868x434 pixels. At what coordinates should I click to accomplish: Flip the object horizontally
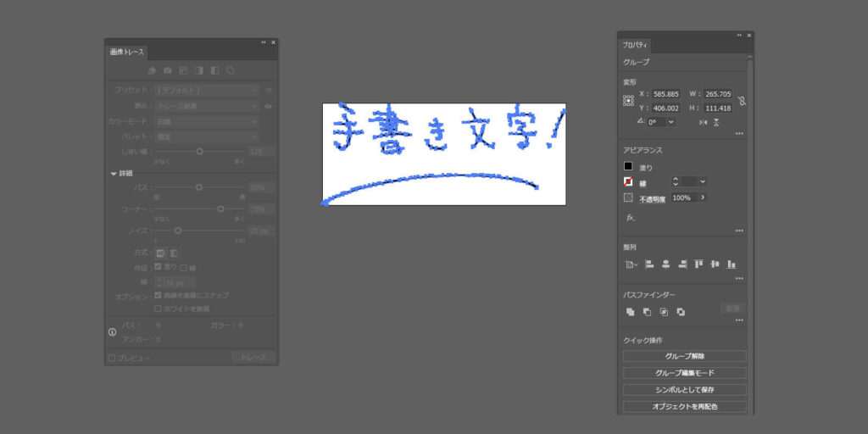(703, 122)
